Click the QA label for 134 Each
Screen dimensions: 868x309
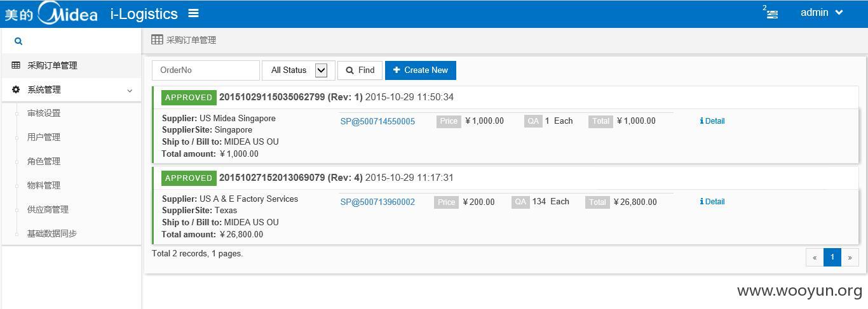[520, 202]
